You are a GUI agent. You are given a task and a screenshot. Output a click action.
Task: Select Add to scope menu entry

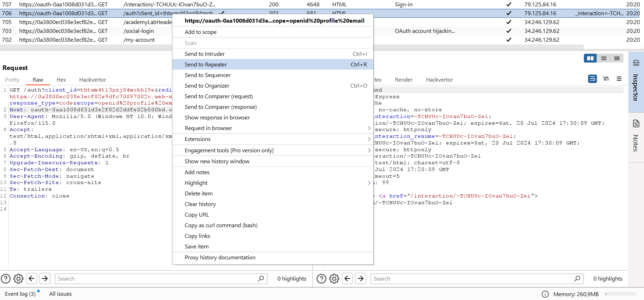272,32
